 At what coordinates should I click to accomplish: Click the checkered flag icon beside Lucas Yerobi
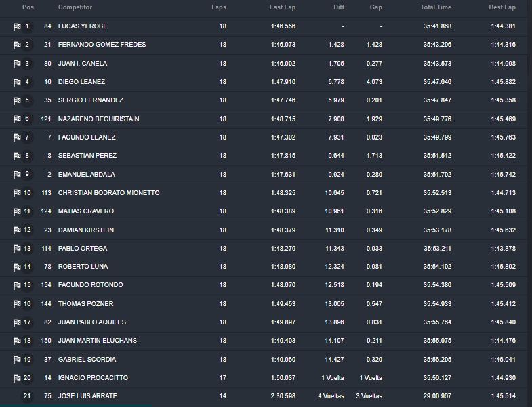pyautogui.click(x=17, y=27)
